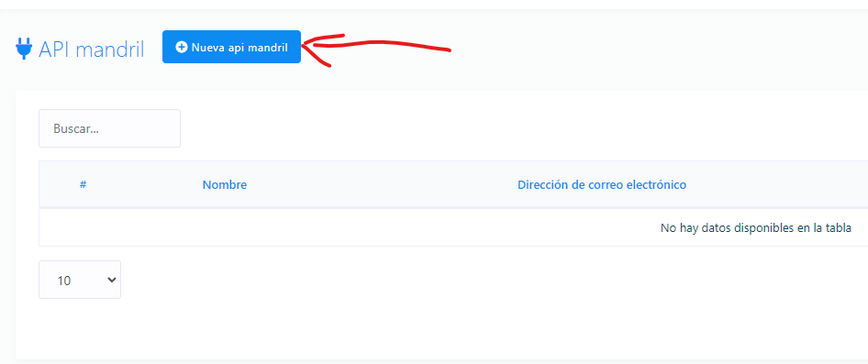The height and width of the screenshot is (364, 868).
Task: Sort table by the Nombre column
Action: 225,185
